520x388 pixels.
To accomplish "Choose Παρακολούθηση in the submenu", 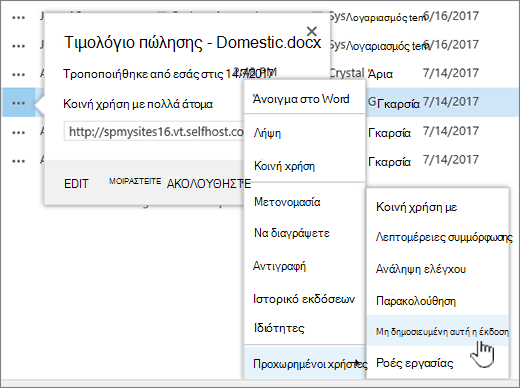I will 438,301.
